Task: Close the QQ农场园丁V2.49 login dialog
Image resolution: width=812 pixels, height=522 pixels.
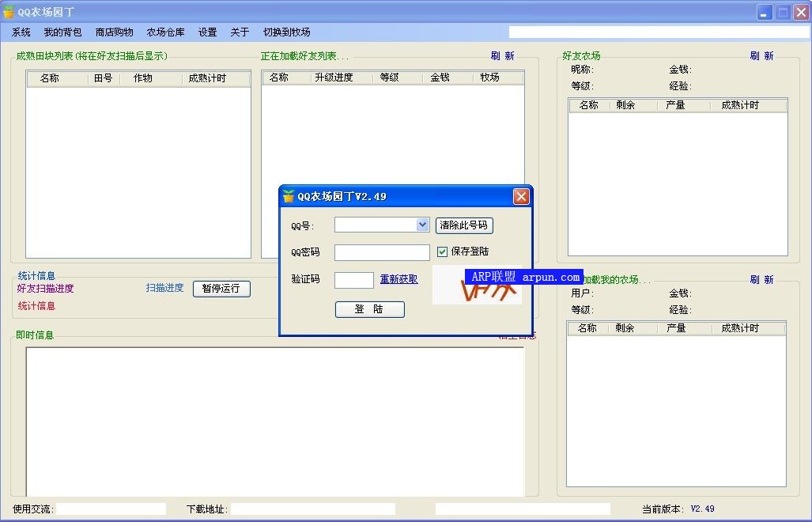Action: pyautogui.click(x=522, y=197)
